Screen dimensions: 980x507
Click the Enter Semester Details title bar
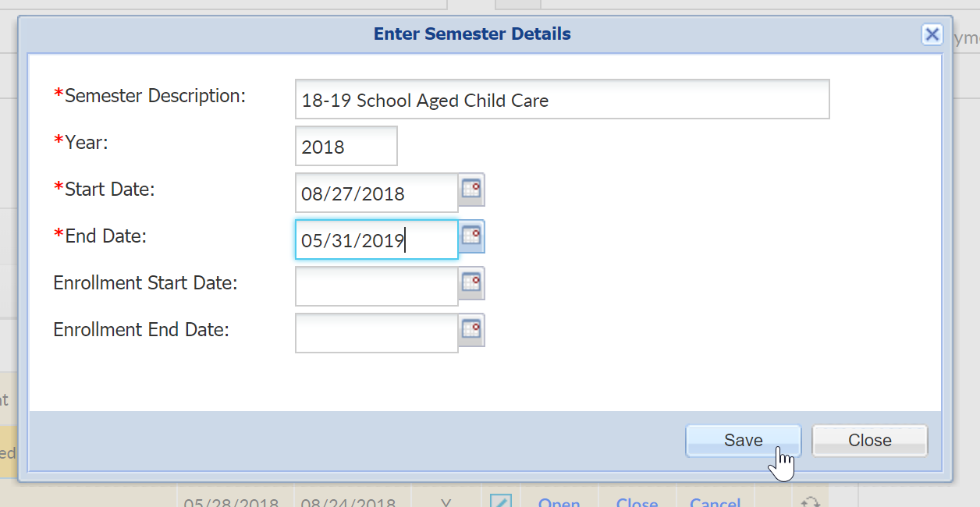pos(472,34)
